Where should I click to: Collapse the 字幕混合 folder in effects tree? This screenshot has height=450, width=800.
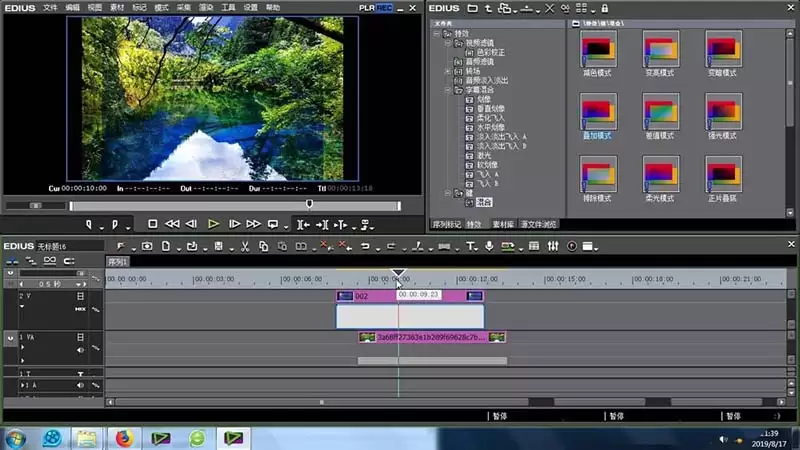[x=447, y=90]
